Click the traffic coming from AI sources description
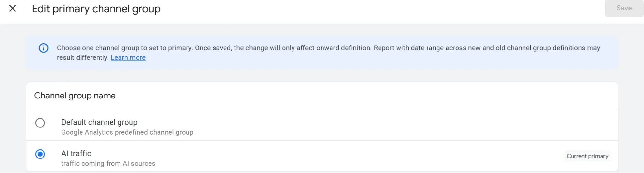This screenshot has height=173, width=644. (x=108, y=164)
